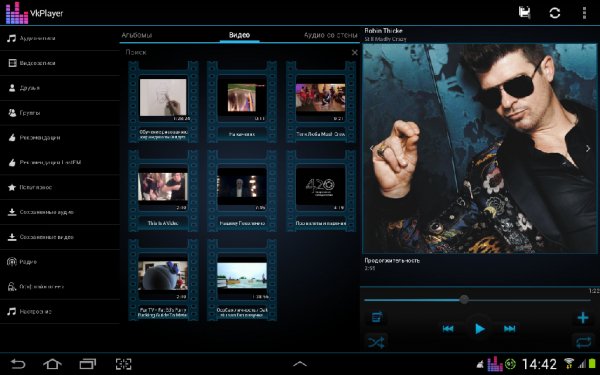Toggle repeat mode

pyautogui.click(x=583, y=342)
